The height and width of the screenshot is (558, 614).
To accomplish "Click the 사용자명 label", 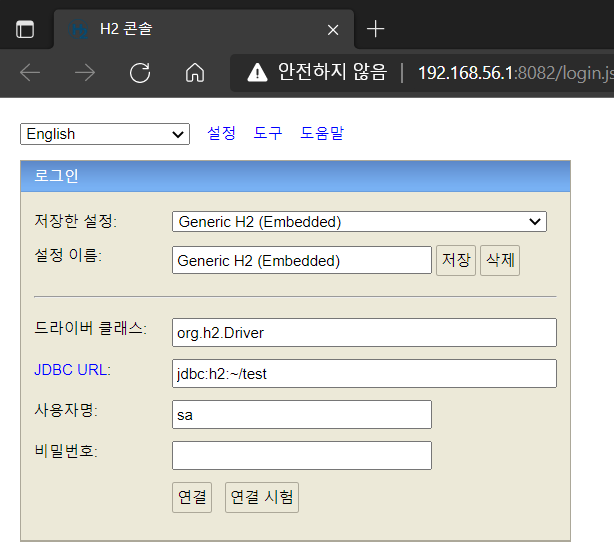I will 66,410.
